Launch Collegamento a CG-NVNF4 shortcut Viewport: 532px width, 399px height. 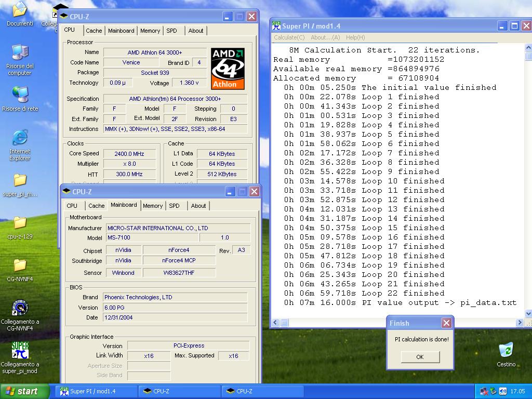(x=20, y=308)
